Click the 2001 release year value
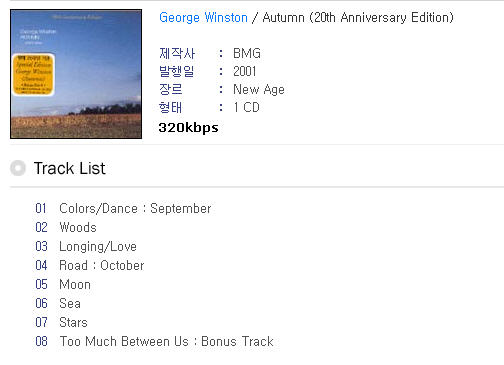Image resolution: width=504 pixels, height=365 pixels. tap(245, 71)
